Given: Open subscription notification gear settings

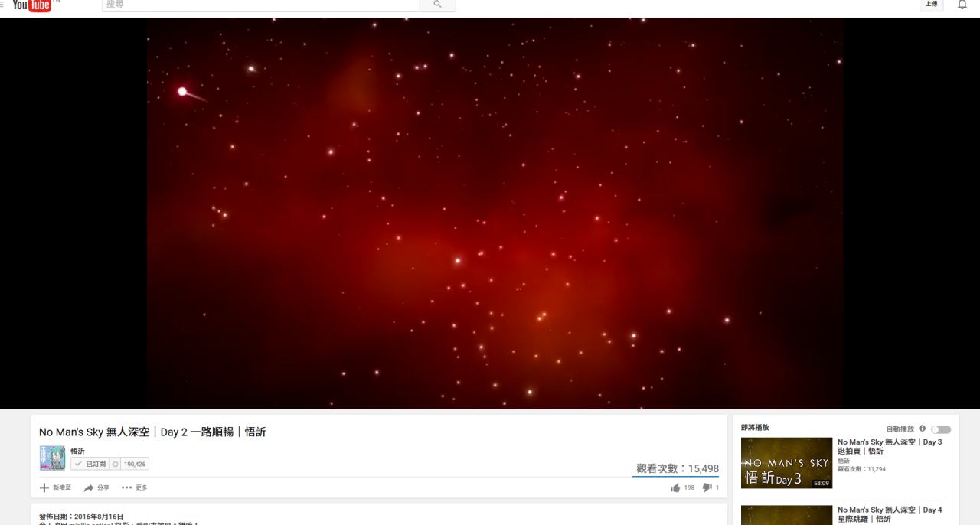Looking at the screenshot, I should tap(116, 464).
